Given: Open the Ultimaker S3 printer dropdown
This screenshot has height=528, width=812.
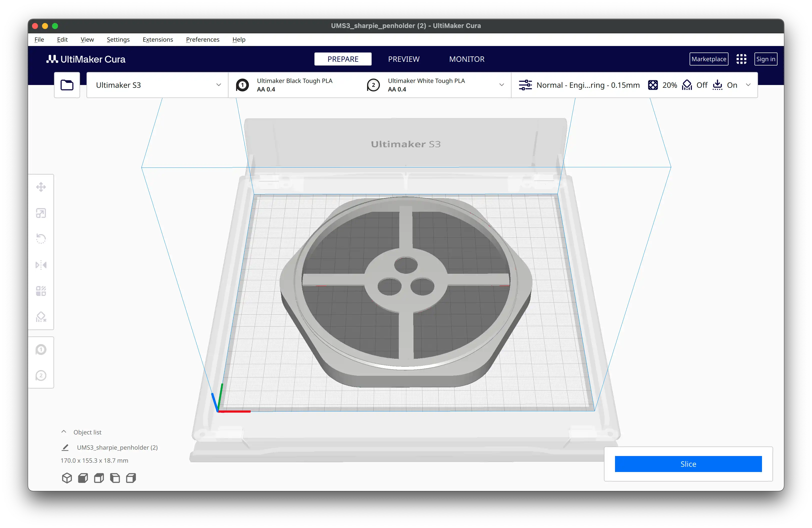Looking at the screenshot, I should [157, 85].
